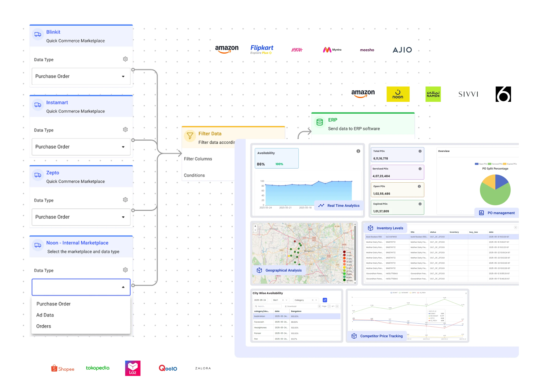The image size is (551, 392).
Task: Click the Noon Internal Marketplace truck icon
Action: (38, 245)
